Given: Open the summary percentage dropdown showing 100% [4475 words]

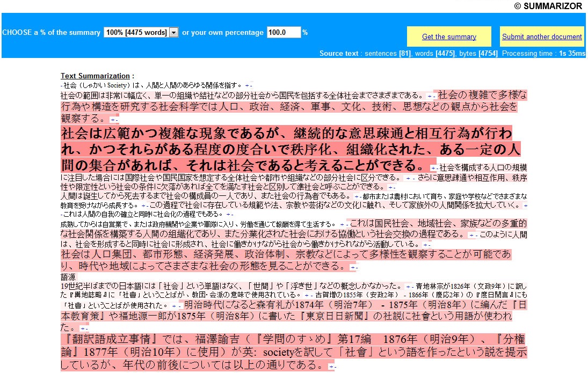Looking at the screenshot, I should pyautogui.click(x=141, y=32).
